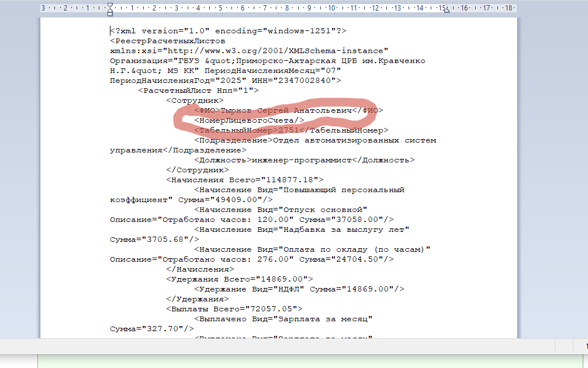Click the 'инженер-программист' position text
588x368 pixels.
click(302, 160)
